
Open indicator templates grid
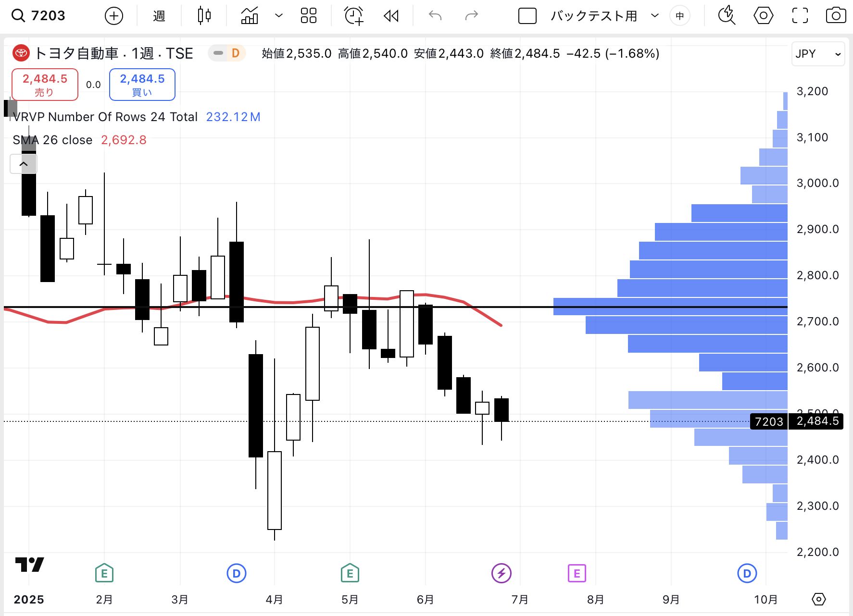(309, 16)
